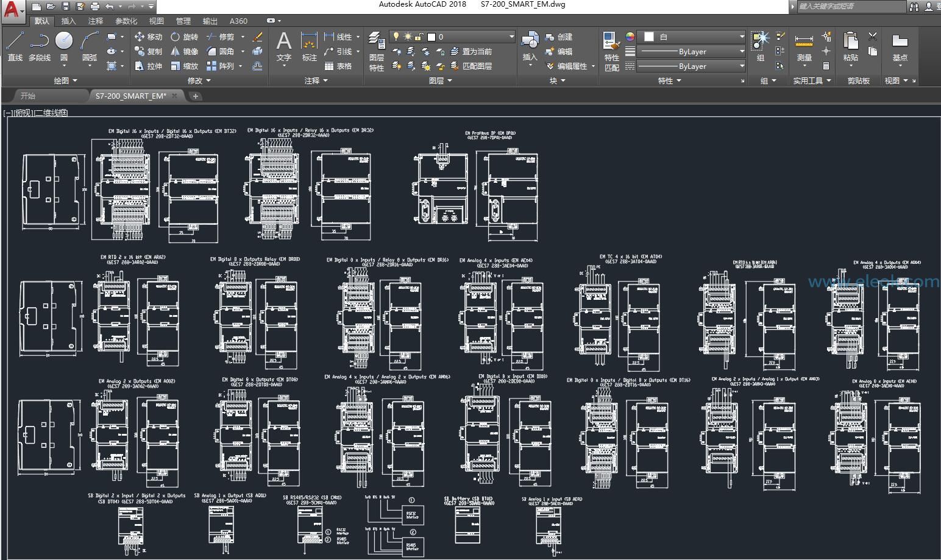Click the Table (表格) button

pyautogui.click(x=338, y=66)
